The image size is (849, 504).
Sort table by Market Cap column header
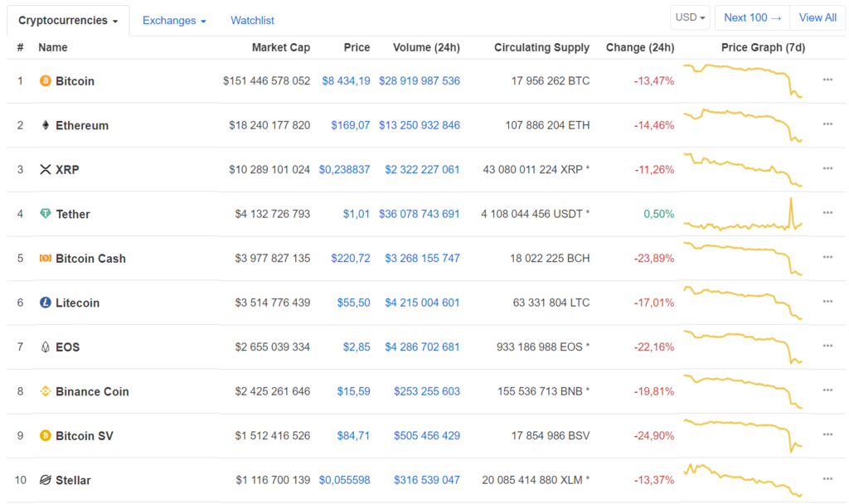pos(280,47)
